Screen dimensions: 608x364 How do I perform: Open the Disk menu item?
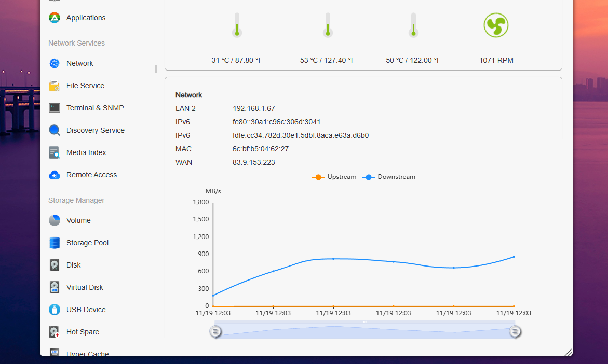pyautogui.click(x=73, y=265)
